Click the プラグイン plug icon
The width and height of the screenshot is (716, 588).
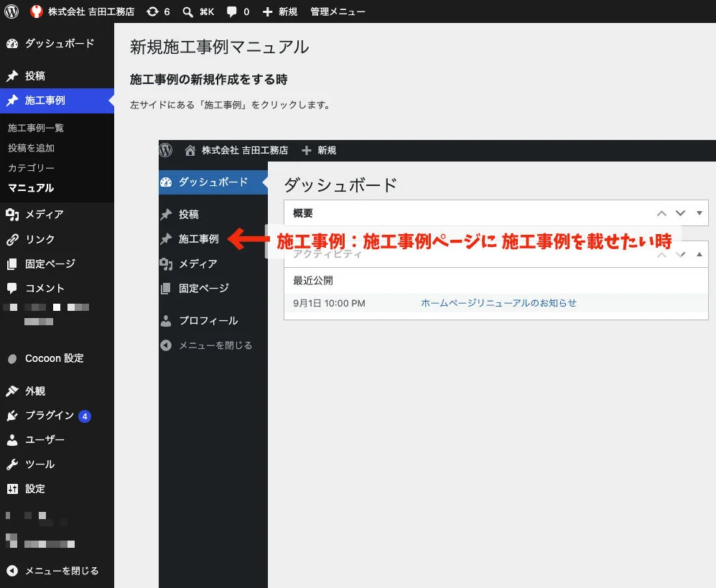[12, 416]
